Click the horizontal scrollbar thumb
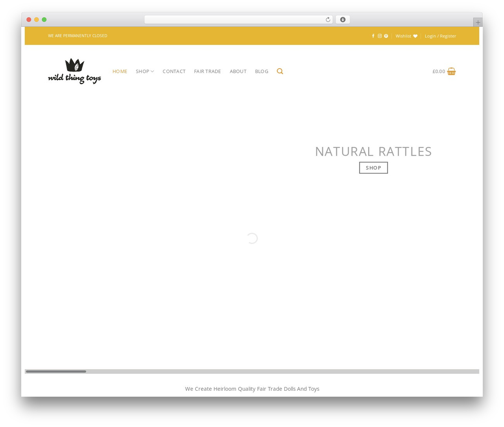 (56, 371)
